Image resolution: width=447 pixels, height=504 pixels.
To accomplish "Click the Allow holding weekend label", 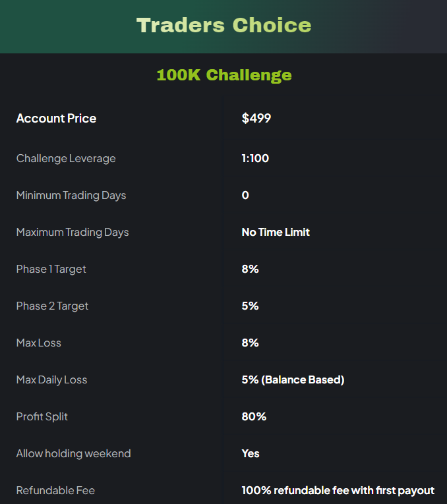I will [73, 454].
